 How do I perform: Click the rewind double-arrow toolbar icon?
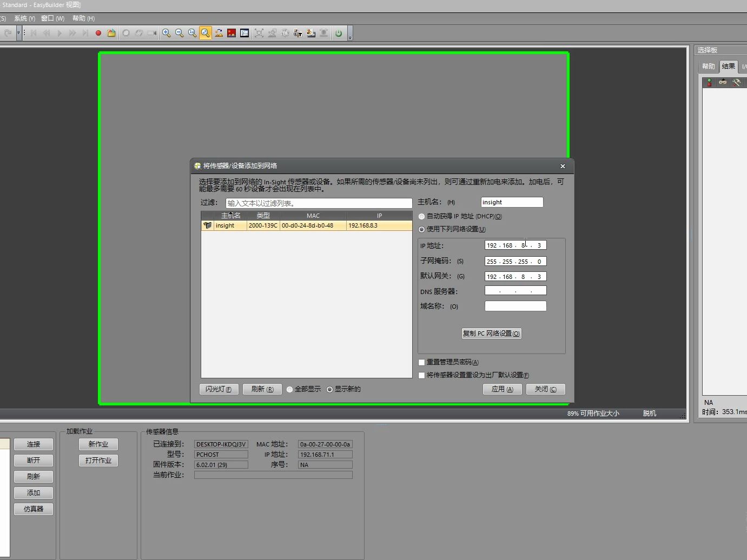47,33
